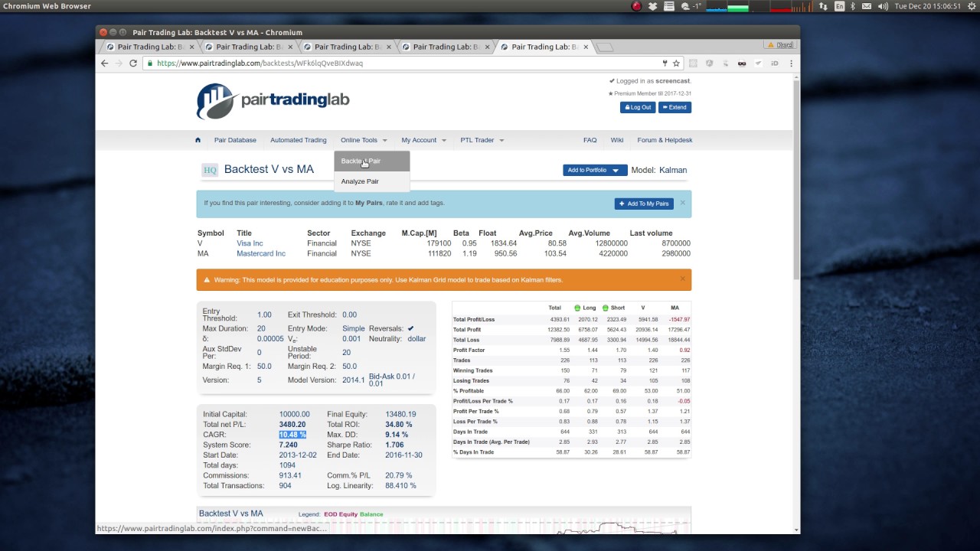Click the Extend membership button

pos(675,107)
